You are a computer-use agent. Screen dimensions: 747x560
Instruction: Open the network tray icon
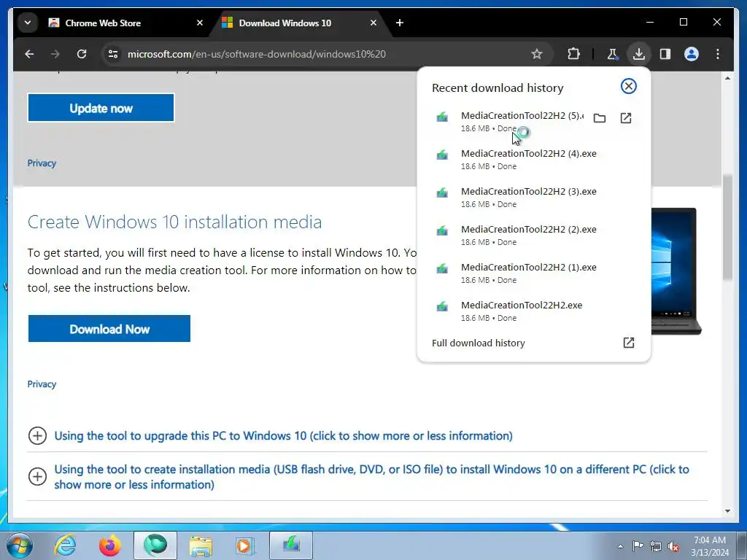pos(656,546)
